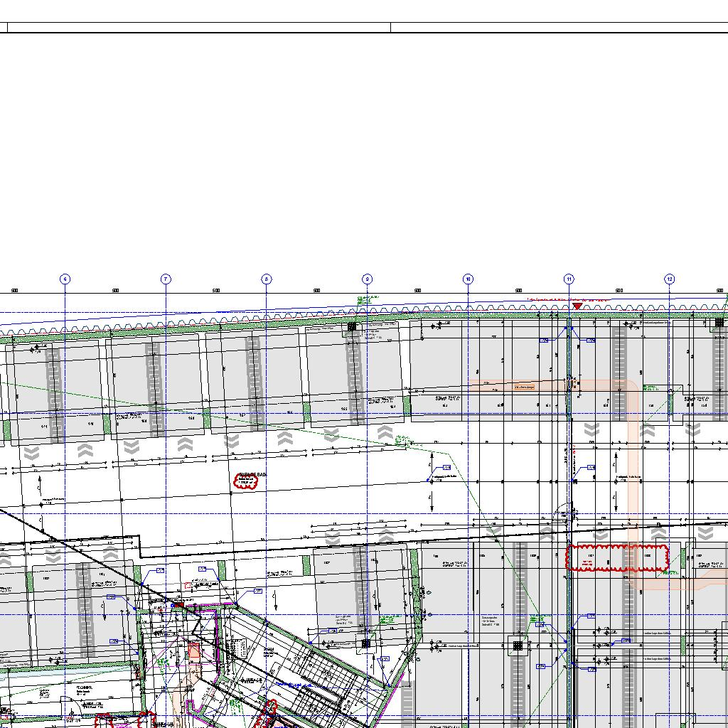The height and width of the screenshot is (728, 728).
Task: Click the black square column beside axis 9 bubble line at wall
Action: coord(352,327)
